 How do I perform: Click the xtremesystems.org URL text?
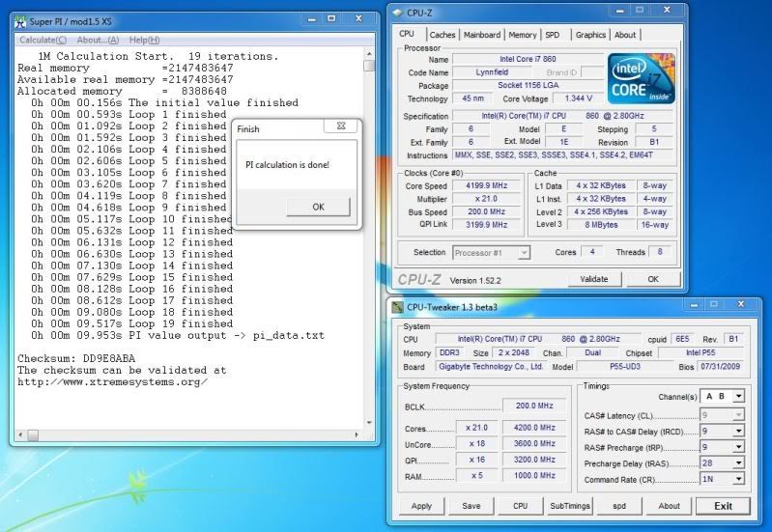click(112, 382)
